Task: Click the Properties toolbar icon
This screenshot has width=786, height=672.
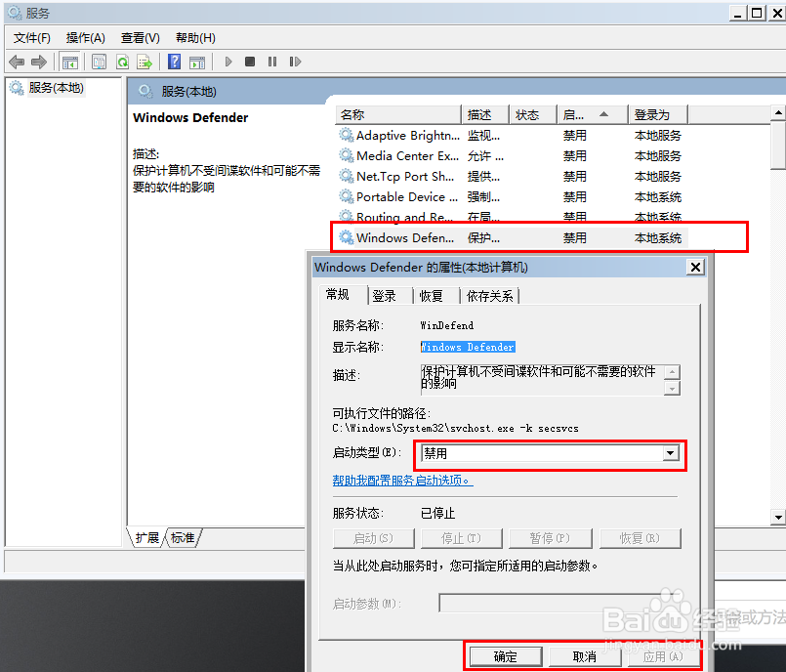Action: pyautogui.click(x=99, y=62)
